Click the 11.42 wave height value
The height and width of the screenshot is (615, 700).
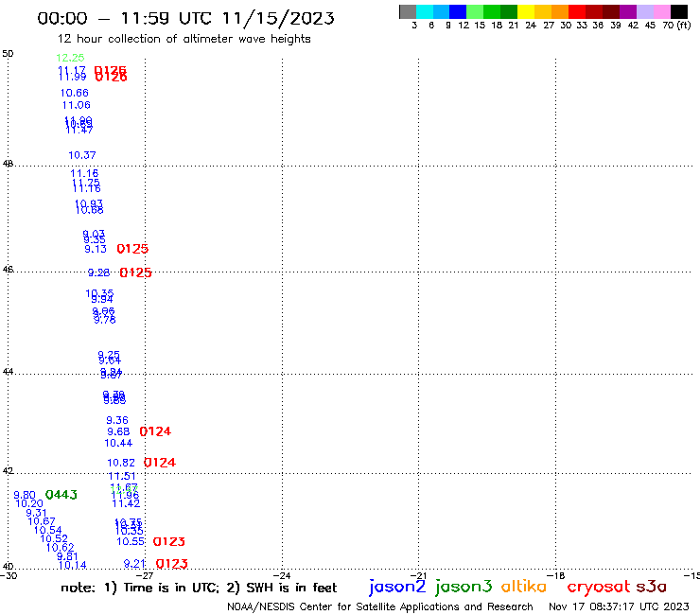point(126,503)
